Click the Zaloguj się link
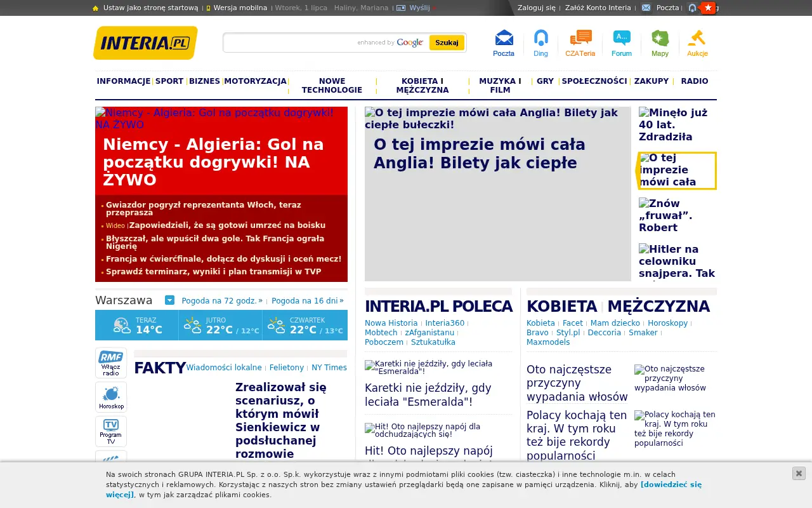The image size is (812, 508). click(537, 8)
